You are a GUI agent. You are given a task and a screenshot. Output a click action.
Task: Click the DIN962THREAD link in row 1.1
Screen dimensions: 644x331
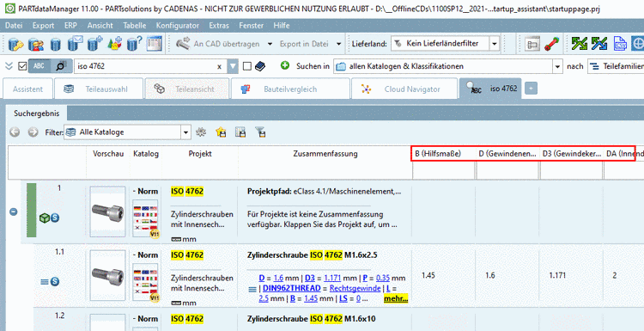(292, 288)
